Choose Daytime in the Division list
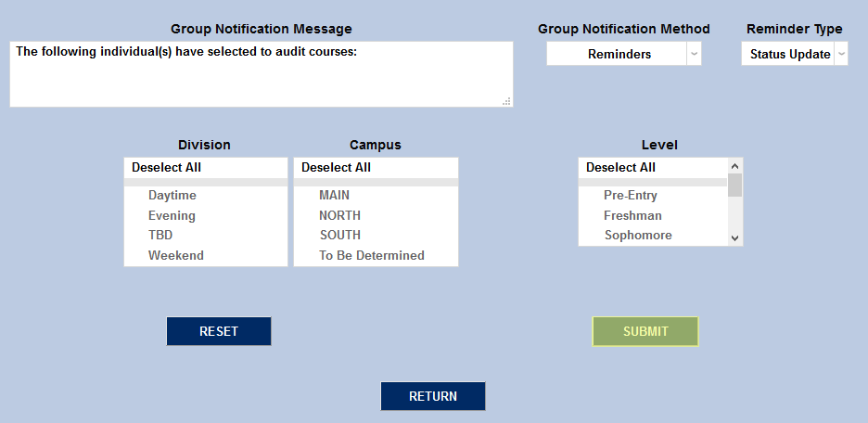 click(172, 196)
